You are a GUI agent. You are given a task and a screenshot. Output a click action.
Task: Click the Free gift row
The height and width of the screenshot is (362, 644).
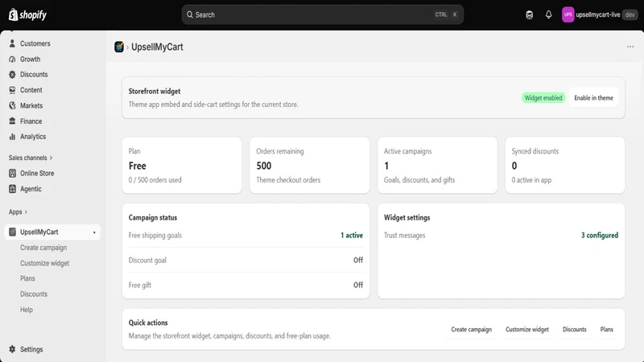point(246,285)
